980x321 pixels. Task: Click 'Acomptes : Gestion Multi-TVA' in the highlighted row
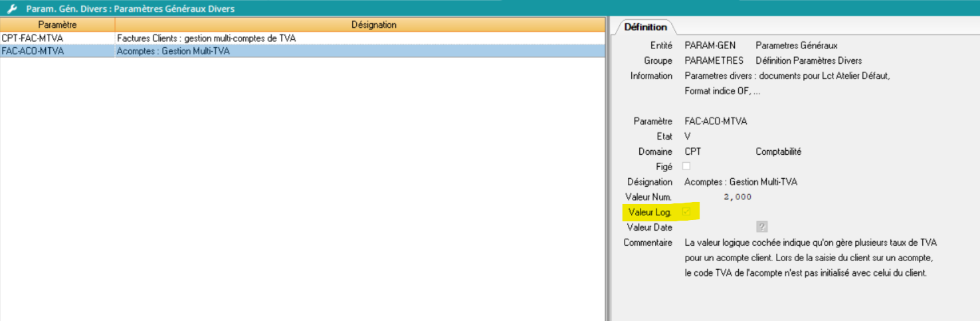click(x=173, y=51)
